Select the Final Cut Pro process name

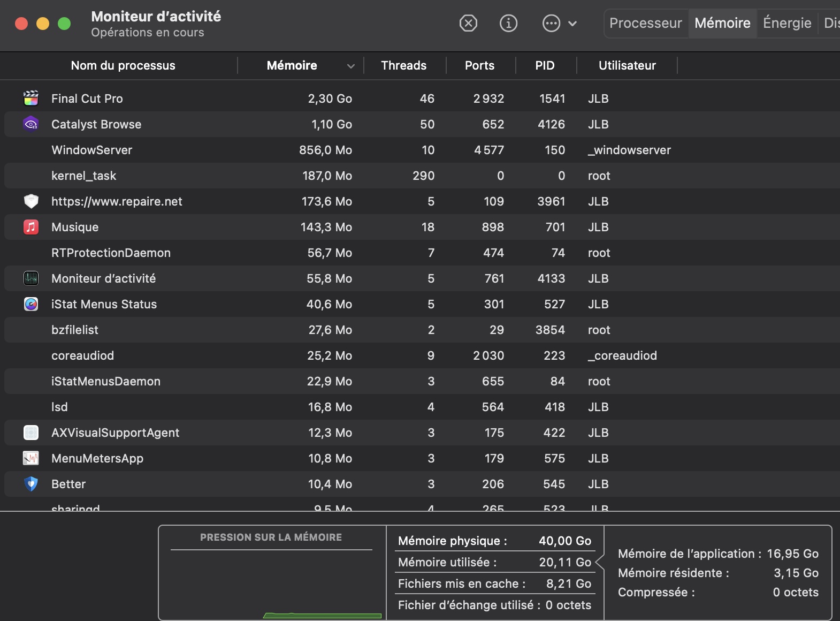87,99
